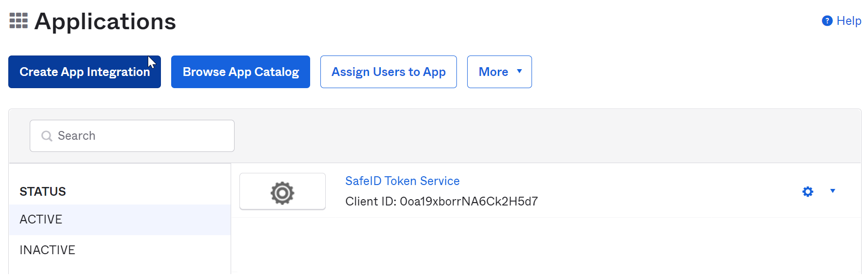Image resolution: width=868 pixels, height=279 pixels.
Task: Click the Applications page heading
Action: click(105, 21)
